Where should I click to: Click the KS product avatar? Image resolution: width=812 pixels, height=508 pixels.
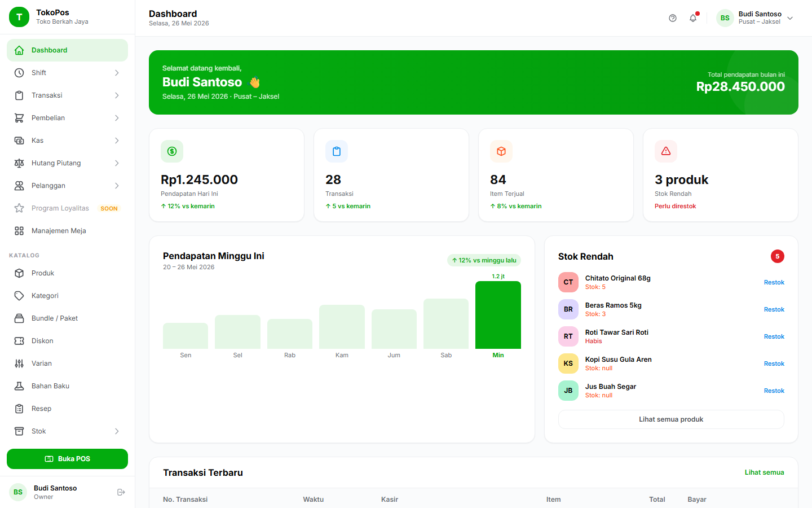click(x=568, y=364)
